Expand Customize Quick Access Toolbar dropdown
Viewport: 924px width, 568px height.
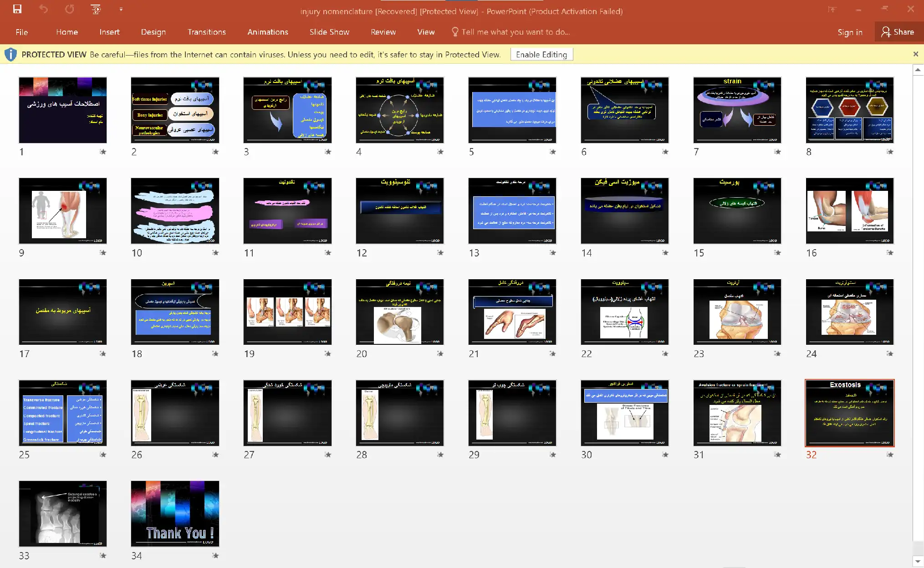coord(121,9)
